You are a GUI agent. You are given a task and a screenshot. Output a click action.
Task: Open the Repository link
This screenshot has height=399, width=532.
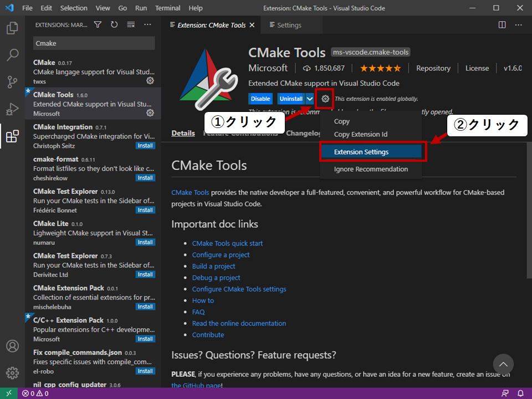click(x=433, y=68)
